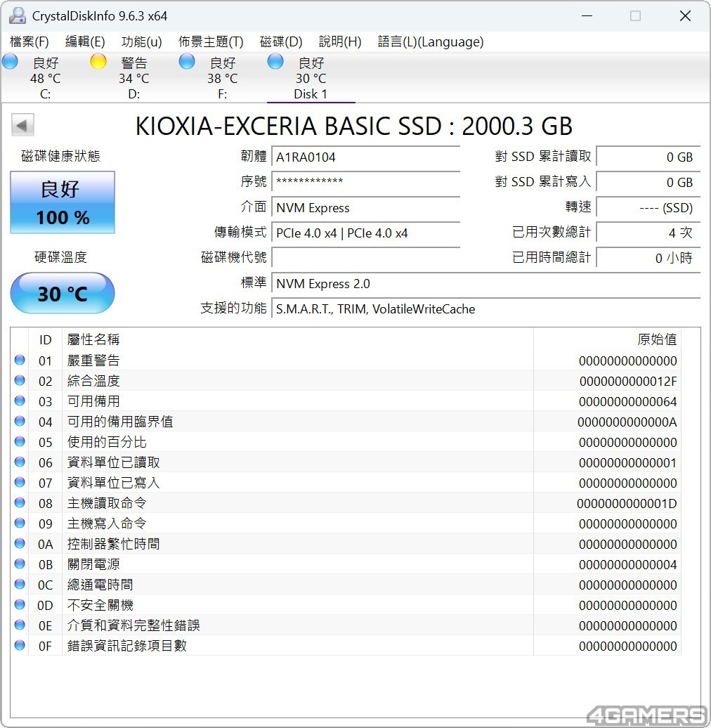The height and width of the screenshot is (728, 711).
Task: Click the firmware field A1RA0104
Action: 365,157
